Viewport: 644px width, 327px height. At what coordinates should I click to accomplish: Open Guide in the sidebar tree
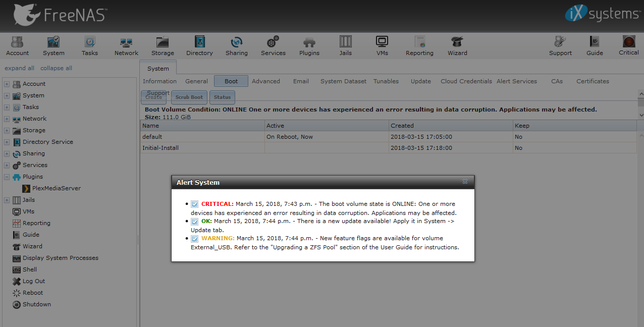click(x=26, y=235)
